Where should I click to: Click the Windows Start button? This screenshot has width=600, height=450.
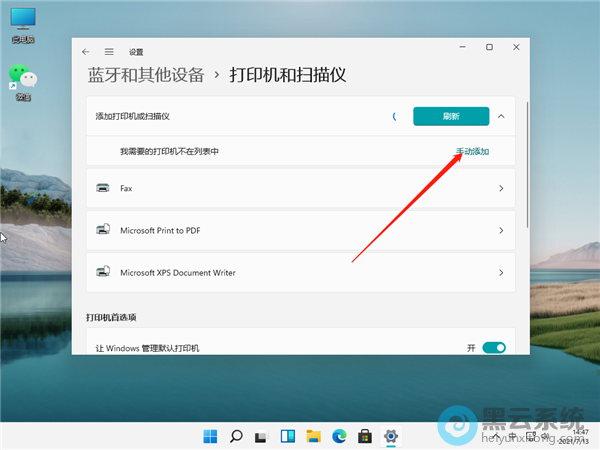211,436
